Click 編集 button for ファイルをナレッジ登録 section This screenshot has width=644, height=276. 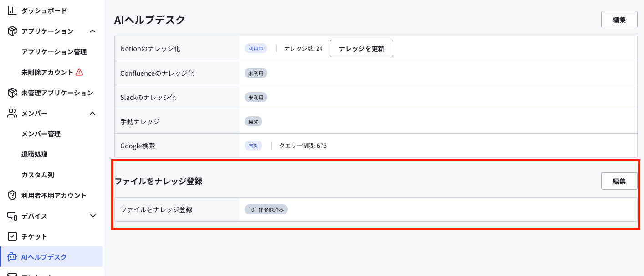tap(619, 181)
